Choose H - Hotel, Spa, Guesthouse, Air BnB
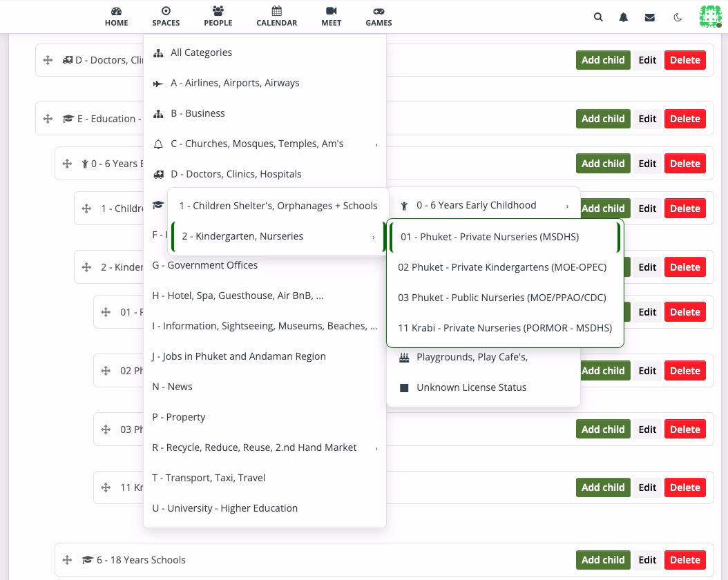 coord(265,296)
